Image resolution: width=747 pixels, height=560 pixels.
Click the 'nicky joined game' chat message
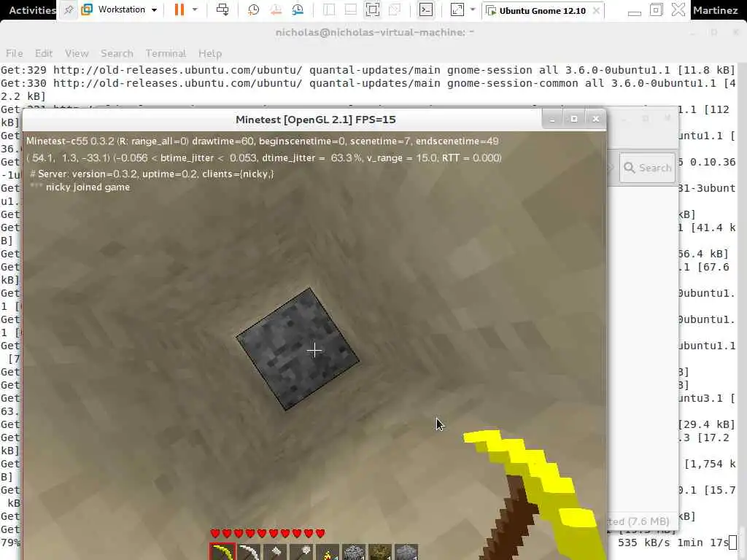point(80,187)
